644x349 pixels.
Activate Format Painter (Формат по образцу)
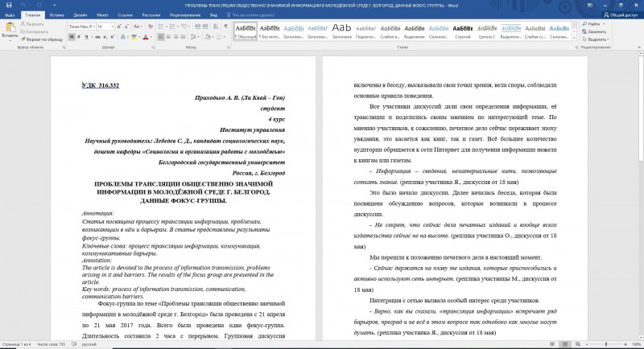click(42, 39)
